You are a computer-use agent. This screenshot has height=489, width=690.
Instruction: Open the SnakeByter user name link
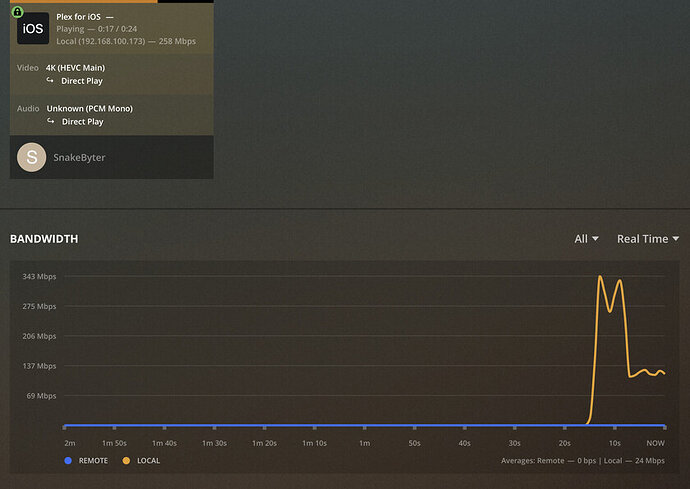coord(79,158)
